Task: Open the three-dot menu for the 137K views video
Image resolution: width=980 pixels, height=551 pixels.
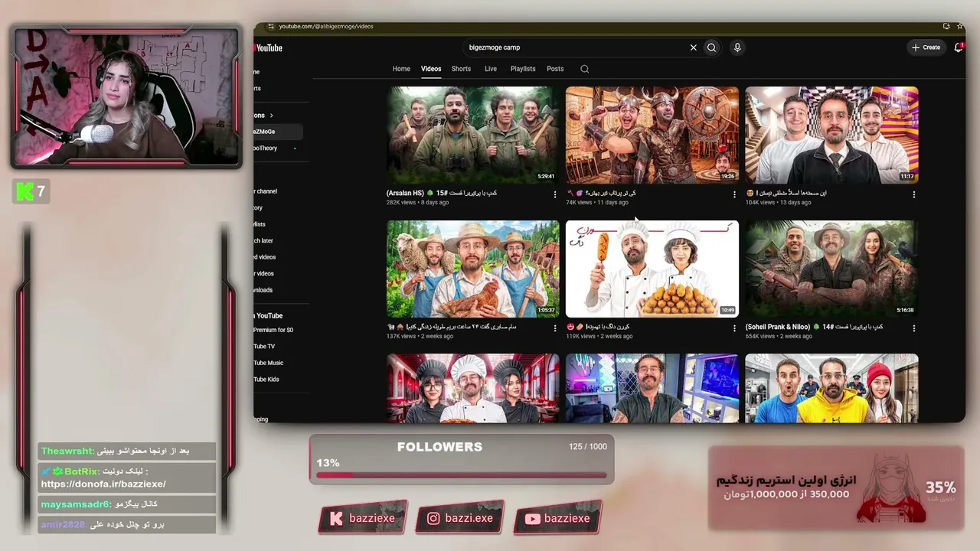Action: (x=555, y=328)
